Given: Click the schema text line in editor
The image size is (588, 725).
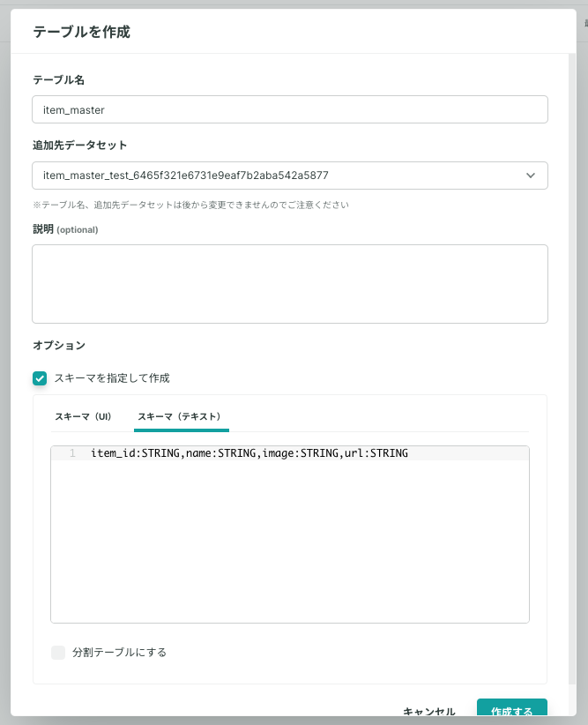Looking at the screenshot, I should click(x=249, y=453).
